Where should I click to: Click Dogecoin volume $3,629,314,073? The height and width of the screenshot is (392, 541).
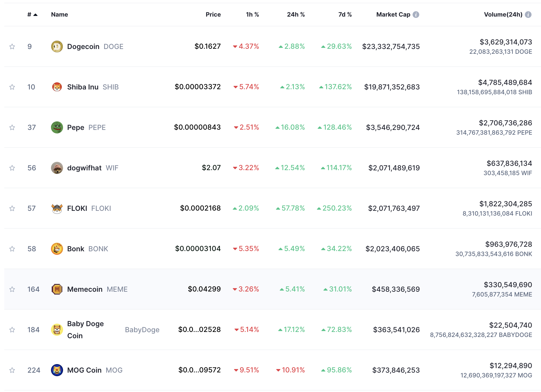click(x=506, y=42)
